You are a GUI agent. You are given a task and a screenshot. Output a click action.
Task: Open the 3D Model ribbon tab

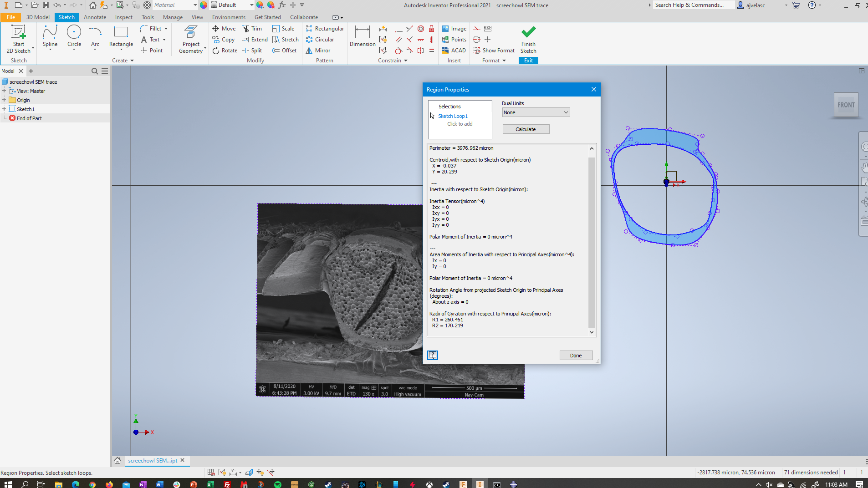pyautogui.click(x=38, y=17)
